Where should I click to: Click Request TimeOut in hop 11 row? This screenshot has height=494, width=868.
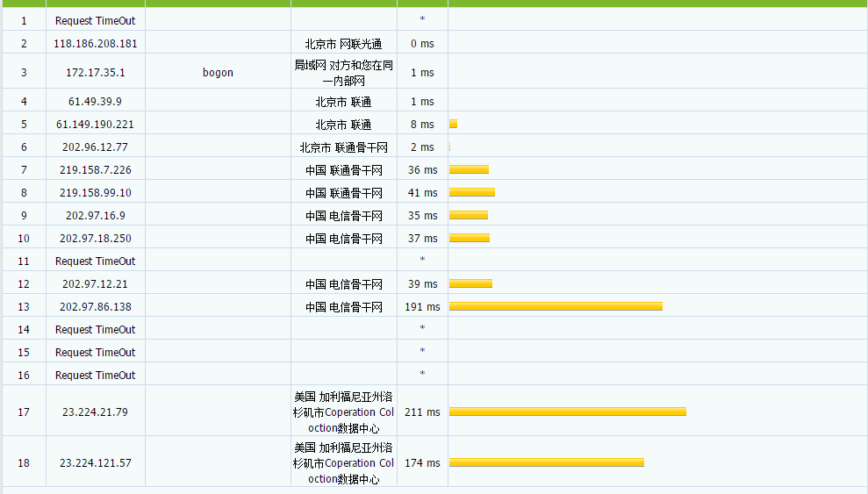tap(95, 261)
